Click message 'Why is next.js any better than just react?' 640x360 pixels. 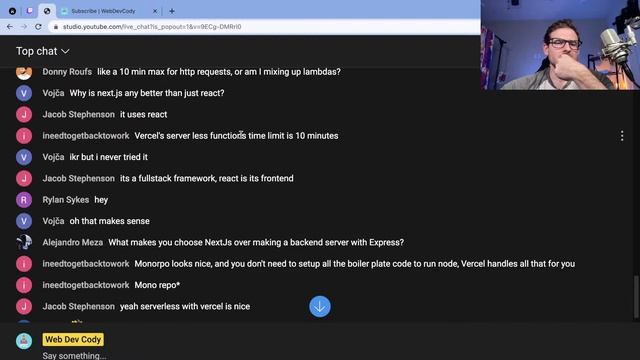147,93
